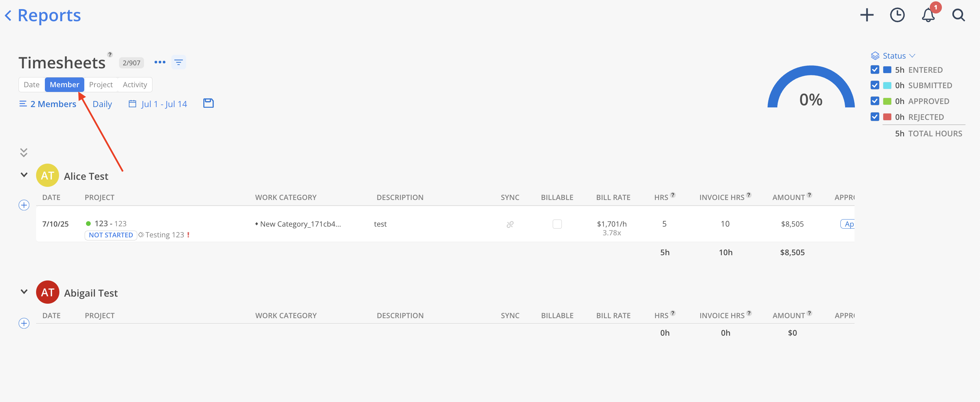Click the save floppy disk icon
The image size is (980, 402).
coord(208,103)
